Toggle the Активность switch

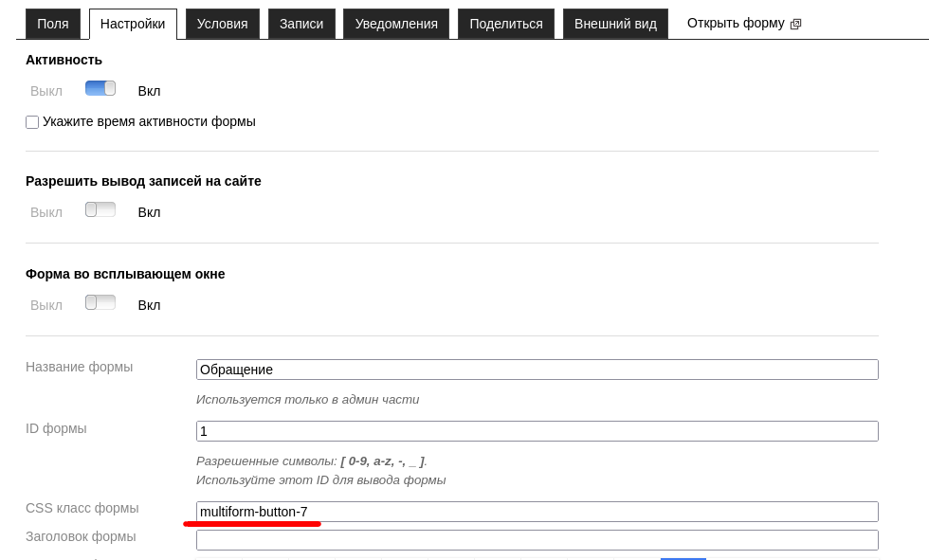click(x=100, y=88)
